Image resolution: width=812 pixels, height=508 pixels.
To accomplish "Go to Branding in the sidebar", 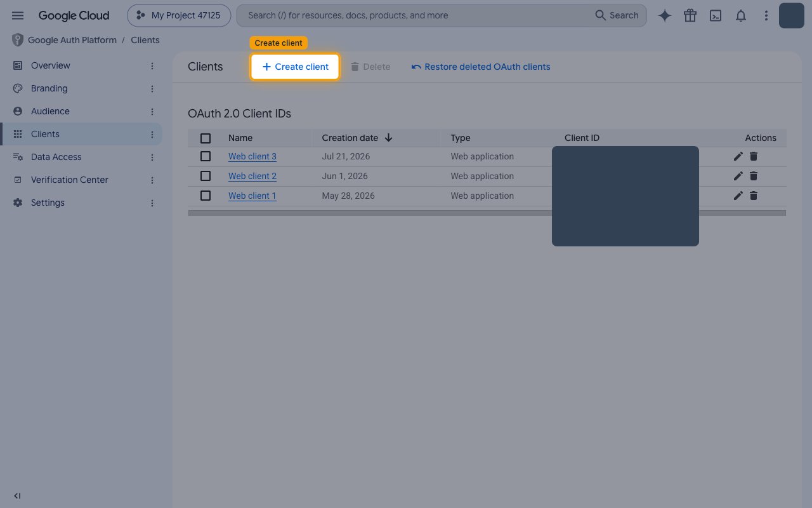I will tap(81, 88).
